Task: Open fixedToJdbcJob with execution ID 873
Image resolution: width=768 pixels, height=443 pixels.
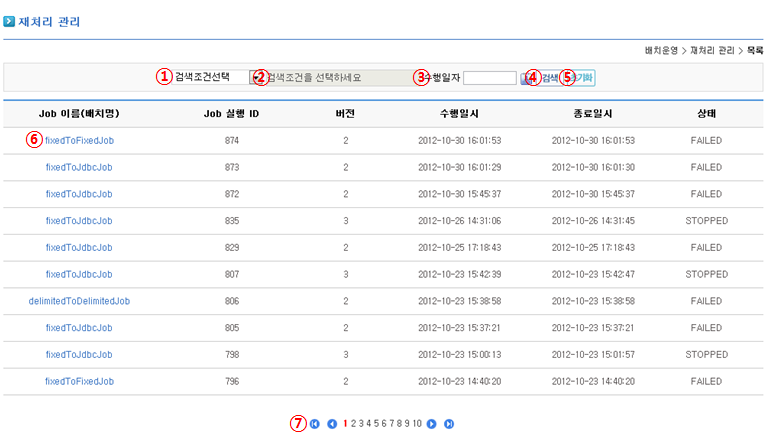Action: click(x=79, y=167)
